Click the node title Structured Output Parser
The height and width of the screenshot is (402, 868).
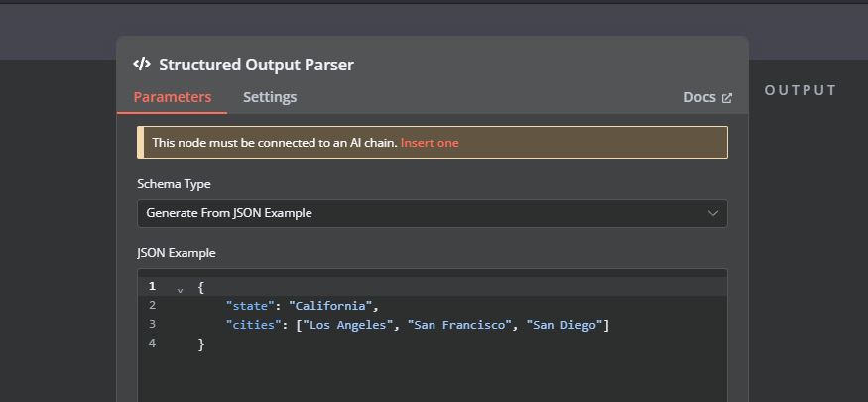256,65
